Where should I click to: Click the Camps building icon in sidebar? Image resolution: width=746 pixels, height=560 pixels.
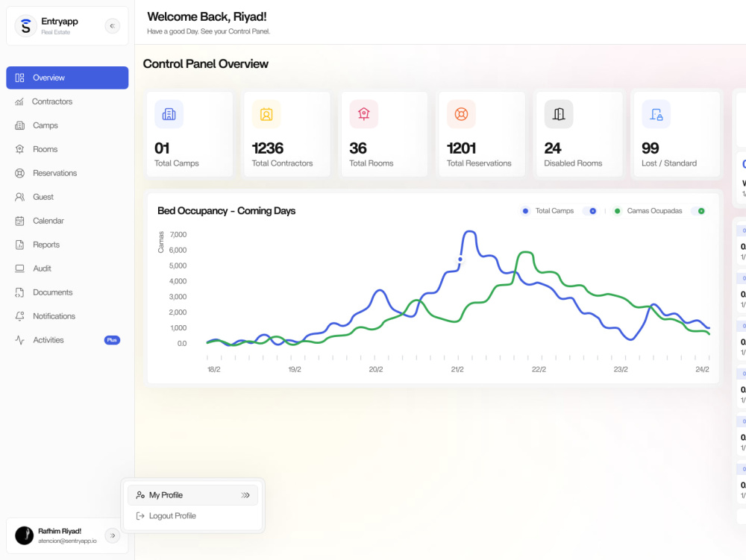pyautogui.click(x=19, y=125)
